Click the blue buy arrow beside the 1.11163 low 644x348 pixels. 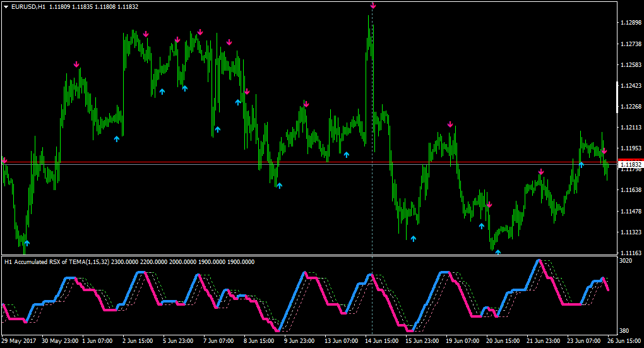[498, 252]
